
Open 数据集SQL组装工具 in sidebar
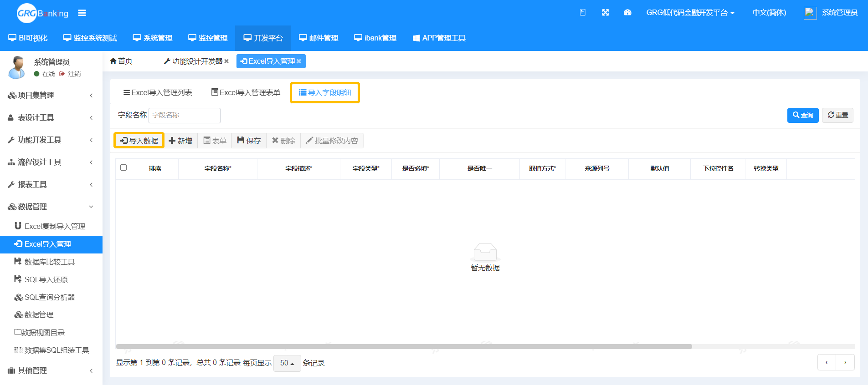(51, 350)
